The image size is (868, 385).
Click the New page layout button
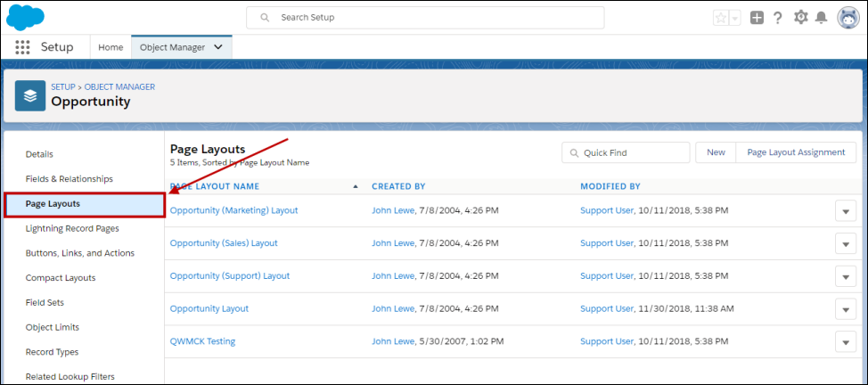point(716,152)
